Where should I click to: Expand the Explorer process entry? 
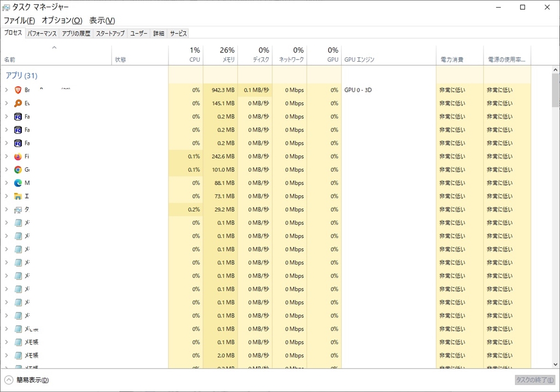click(x=7, y=196)
